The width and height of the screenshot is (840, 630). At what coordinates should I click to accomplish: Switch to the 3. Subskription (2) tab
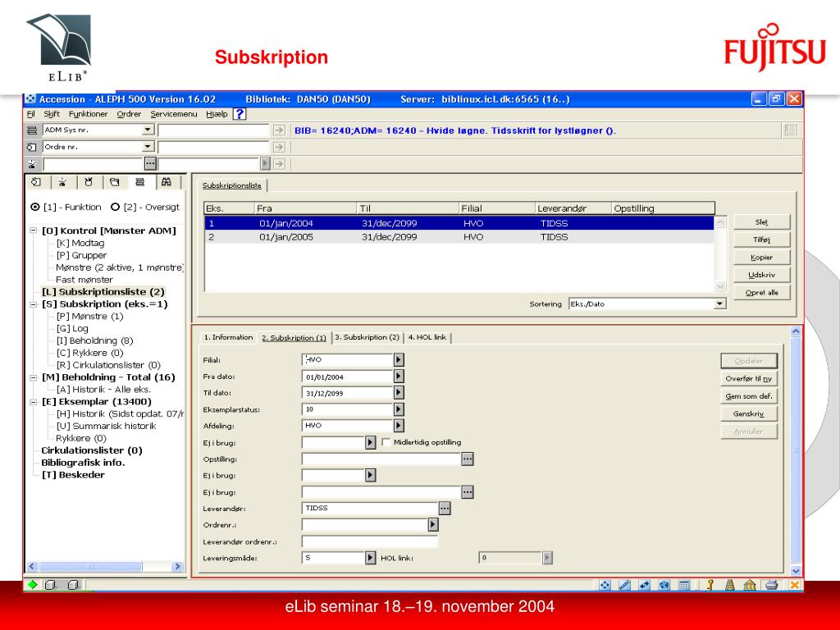367,337
